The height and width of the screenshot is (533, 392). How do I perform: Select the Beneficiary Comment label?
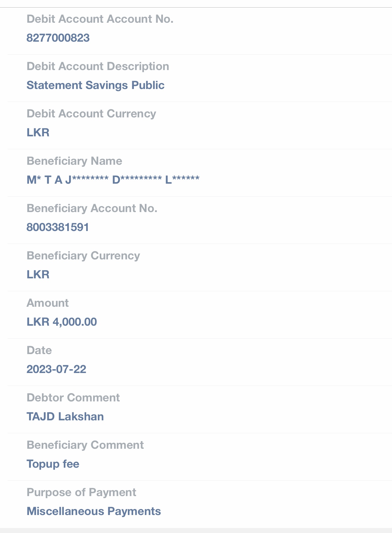85,445
